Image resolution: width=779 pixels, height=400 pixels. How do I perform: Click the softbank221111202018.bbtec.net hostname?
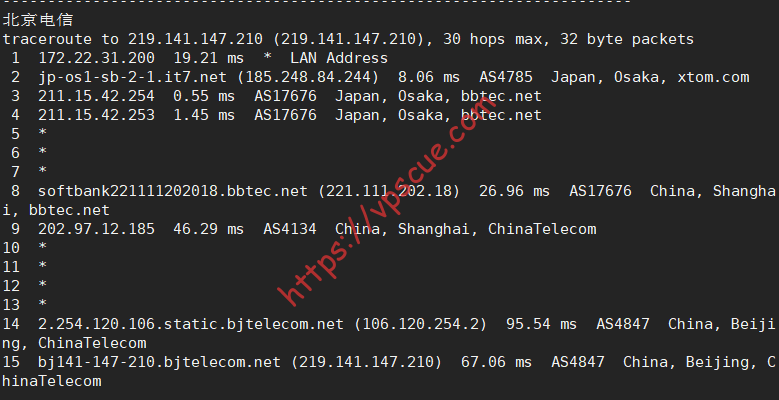[x=173, y=191]
